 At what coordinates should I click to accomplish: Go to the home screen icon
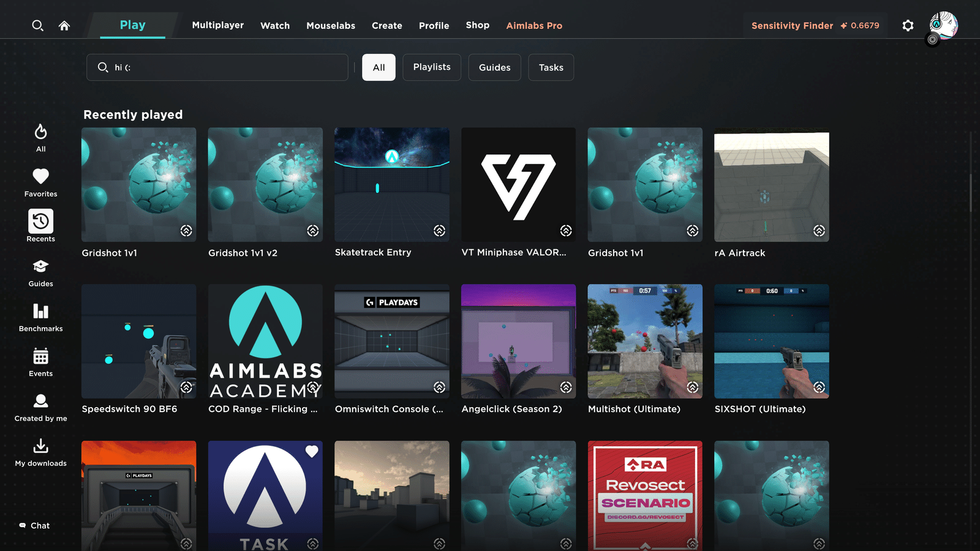pyautogui.click(x=64, y=26)
